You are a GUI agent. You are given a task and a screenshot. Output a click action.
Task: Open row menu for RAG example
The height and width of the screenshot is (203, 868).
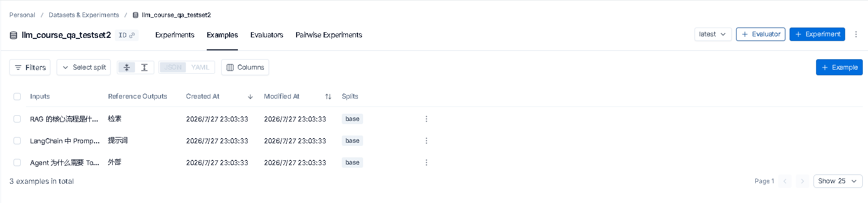pyautogui.click(x=426, y=119)
